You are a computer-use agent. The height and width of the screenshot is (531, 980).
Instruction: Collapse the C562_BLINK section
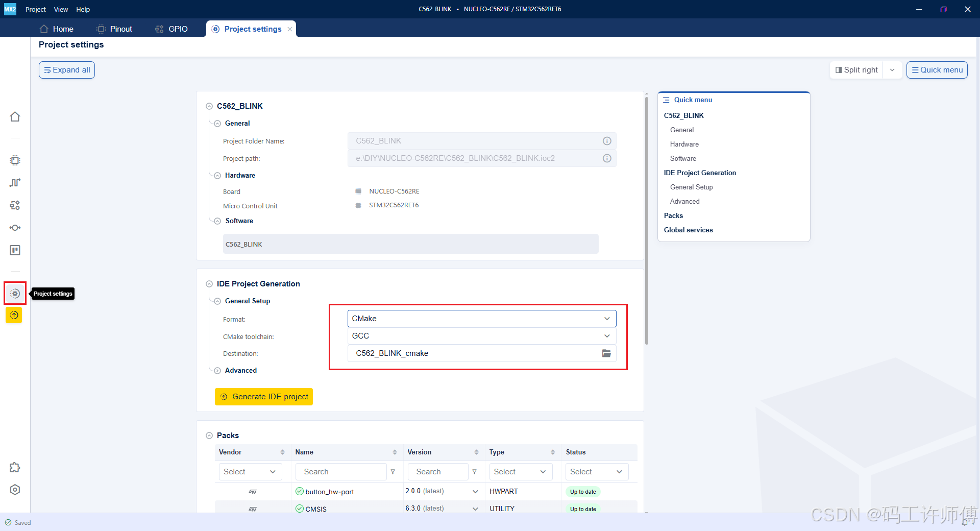(209, 106)
